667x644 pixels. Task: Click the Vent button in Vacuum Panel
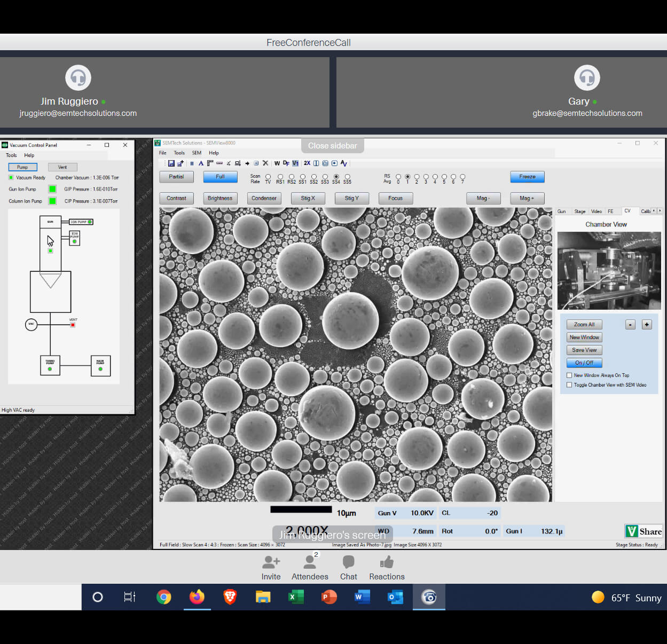pyautogui.click(x=62, y=167)
